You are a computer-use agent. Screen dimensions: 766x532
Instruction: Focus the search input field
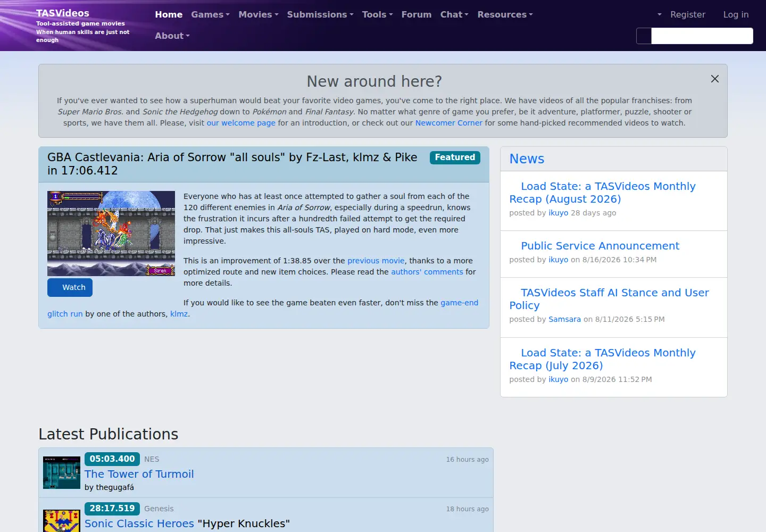pos(702,36)
